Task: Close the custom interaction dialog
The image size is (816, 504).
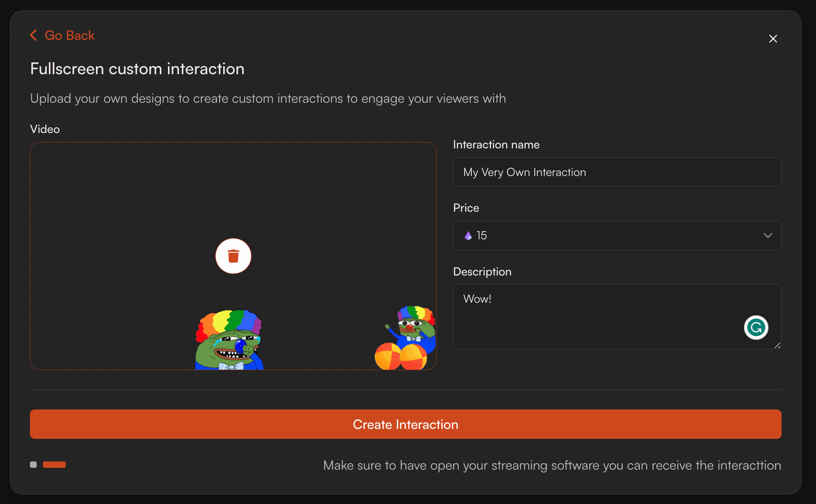Action: [773, 39]
